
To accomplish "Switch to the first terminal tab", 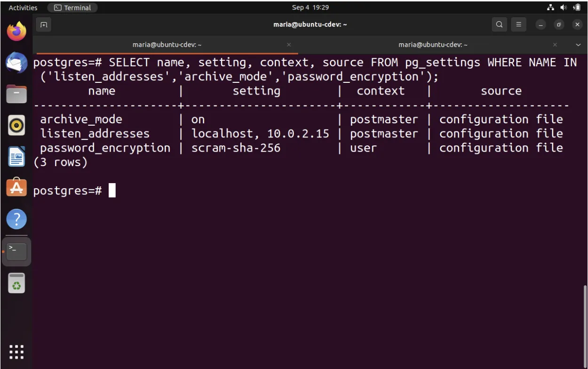I will pos(167,45).
